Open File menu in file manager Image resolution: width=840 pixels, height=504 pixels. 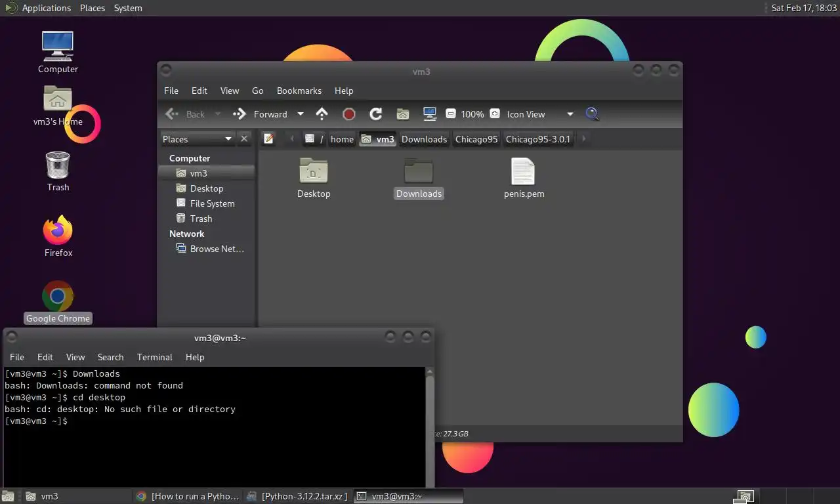coord(171,91)
